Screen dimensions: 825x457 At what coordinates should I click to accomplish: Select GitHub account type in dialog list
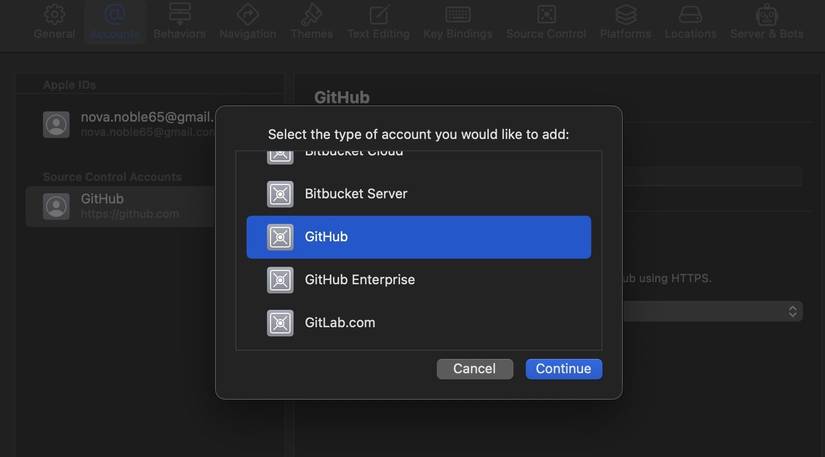pos(419,237)
